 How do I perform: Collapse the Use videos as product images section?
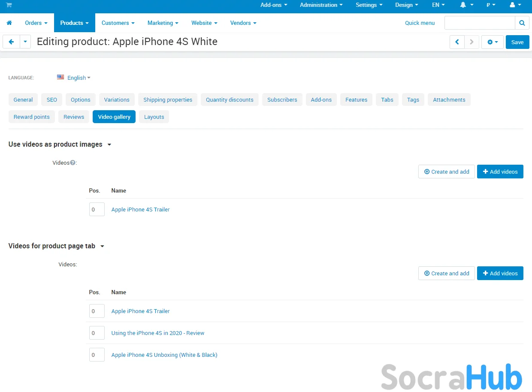click(109, 145)
